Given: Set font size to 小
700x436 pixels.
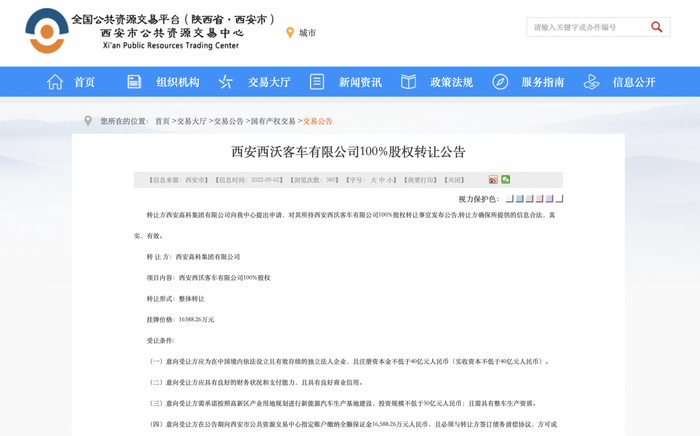Looking at the screenshot, I should click(x=390, y=180).
